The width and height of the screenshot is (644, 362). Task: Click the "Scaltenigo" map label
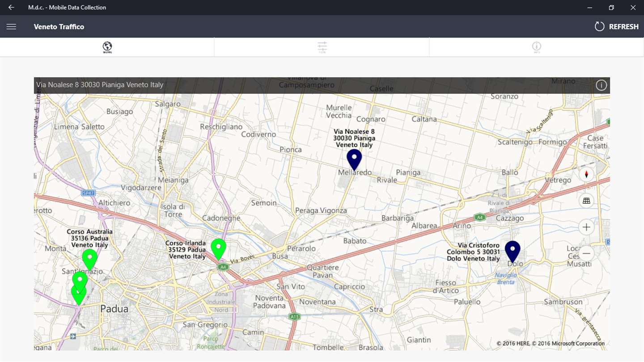[x=515, y=142]
